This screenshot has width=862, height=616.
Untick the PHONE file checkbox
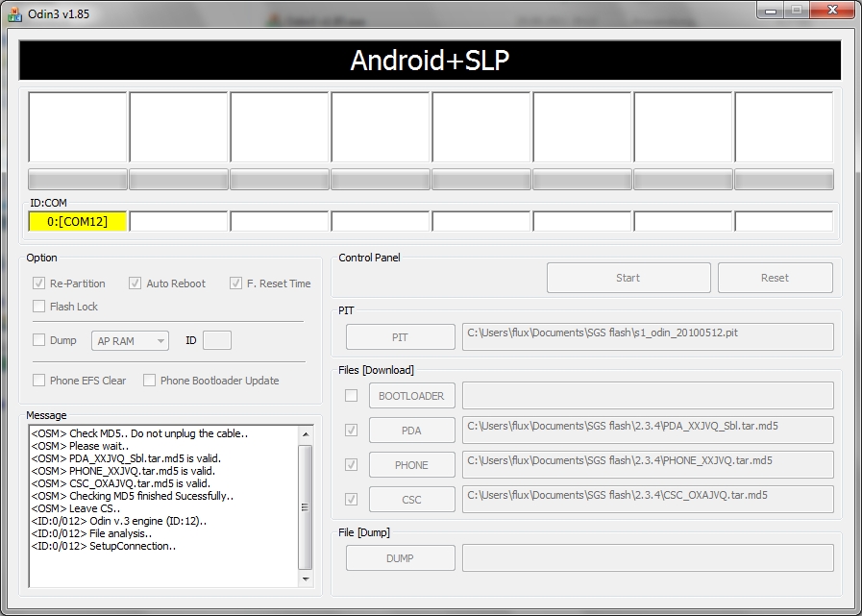point(351,465)
